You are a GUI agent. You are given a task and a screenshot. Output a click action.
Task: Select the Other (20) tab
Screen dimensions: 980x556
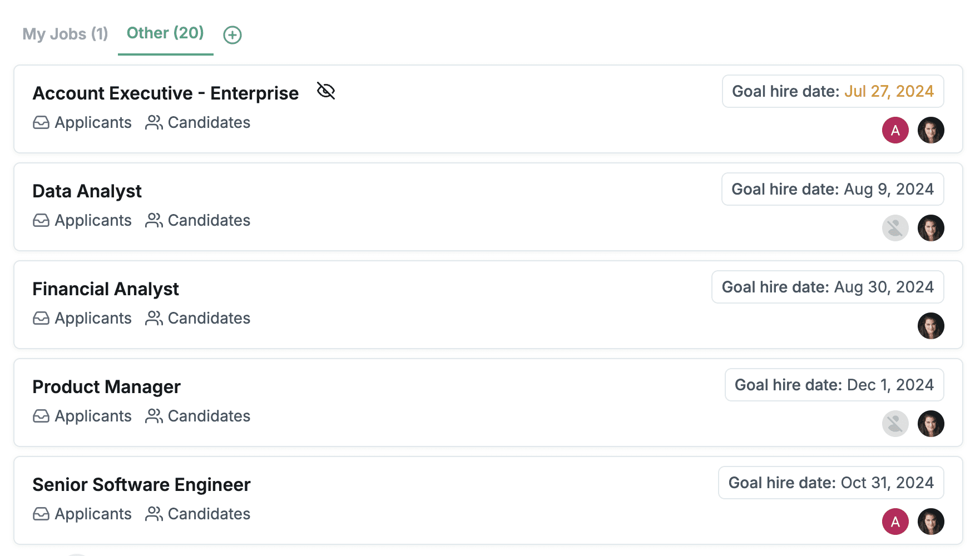click(165, 33)
